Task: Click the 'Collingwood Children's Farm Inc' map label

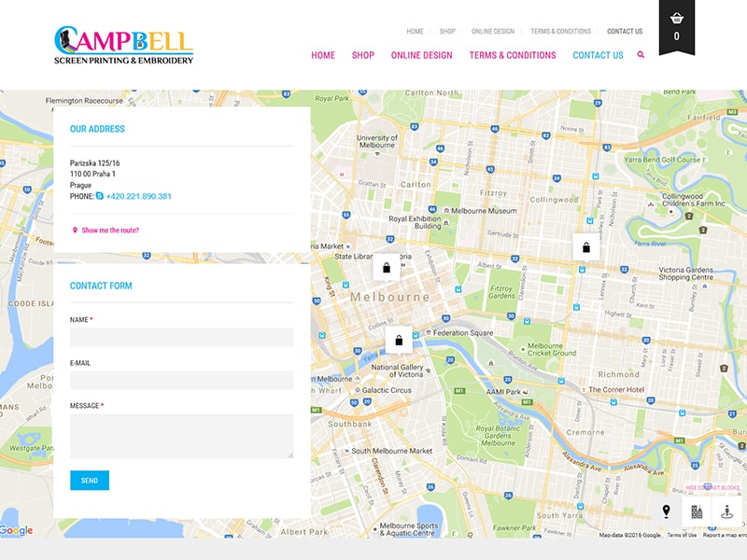Action: (693, 200)
